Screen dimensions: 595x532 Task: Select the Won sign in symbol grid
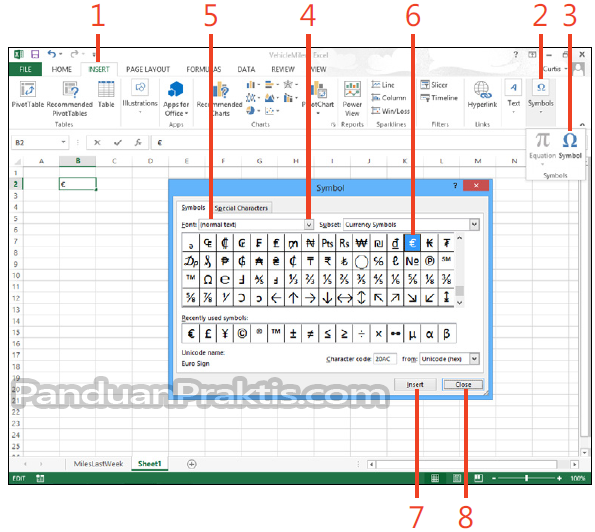point(361,243)
